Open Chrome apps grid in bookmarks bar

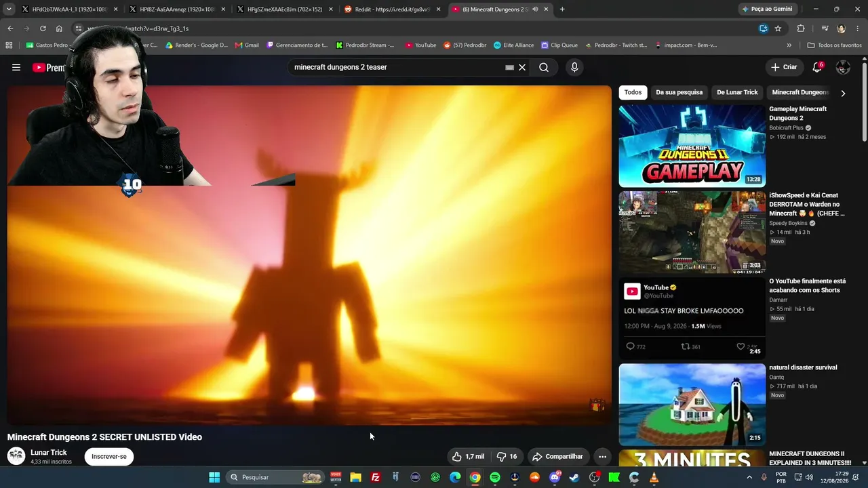click(9, 45)
